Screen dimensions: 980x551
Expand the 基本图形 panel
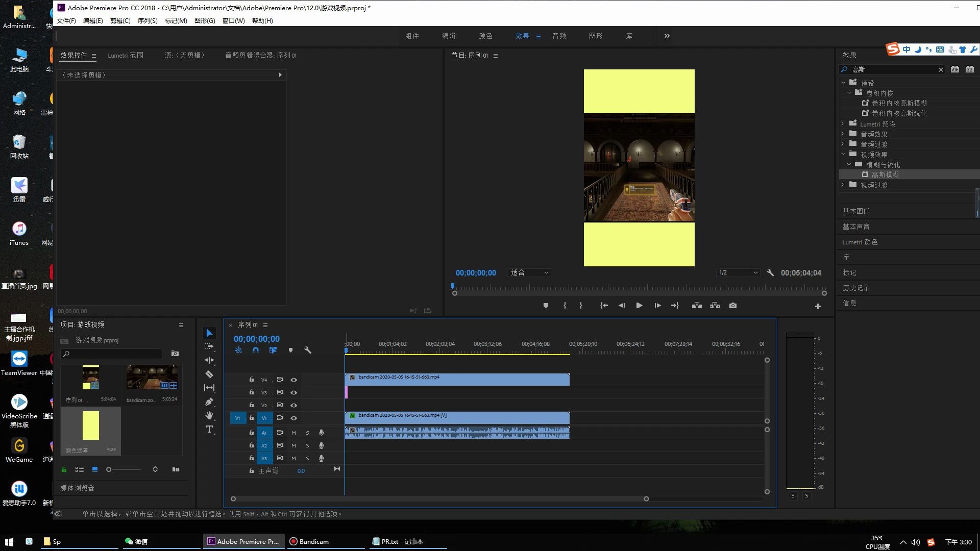click(x=856, y=211)
